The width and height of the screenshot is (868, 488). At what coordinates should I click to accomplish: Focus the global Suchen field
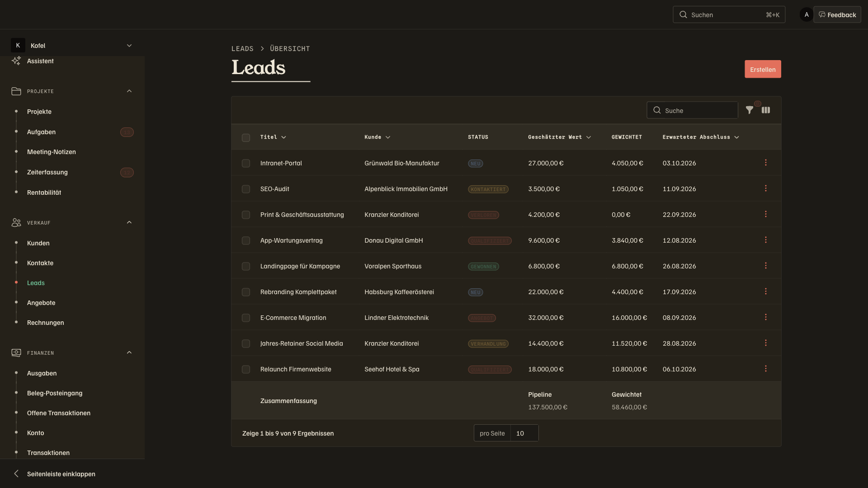click(729, 14)
